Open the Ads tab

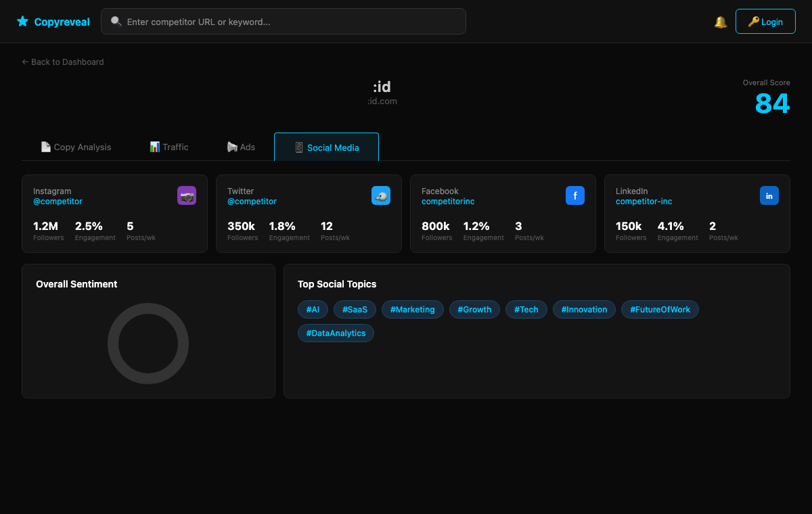tap(241, 147)
